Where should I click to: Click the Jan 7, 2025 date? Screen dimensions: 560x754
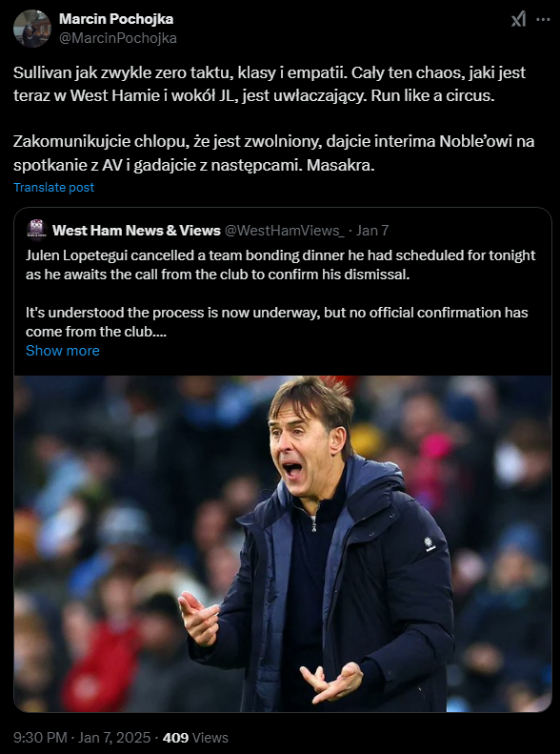point(114,737)
